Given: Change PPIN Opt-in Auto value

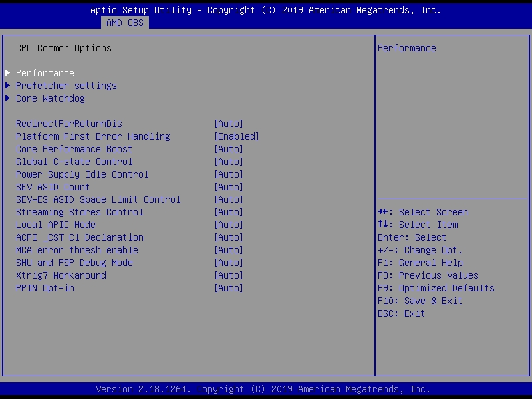Looking at the screenshot, I should pyautogui.click(x=229, y=288).
